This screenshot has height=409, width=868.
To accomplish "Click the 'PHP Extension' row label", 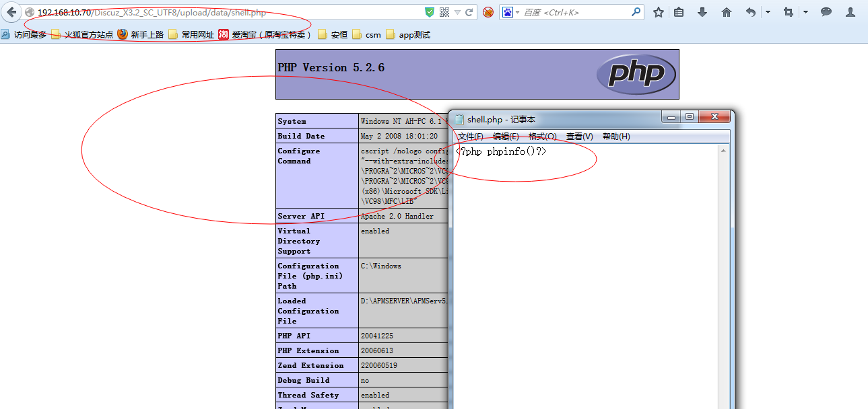I will [308, 350].
